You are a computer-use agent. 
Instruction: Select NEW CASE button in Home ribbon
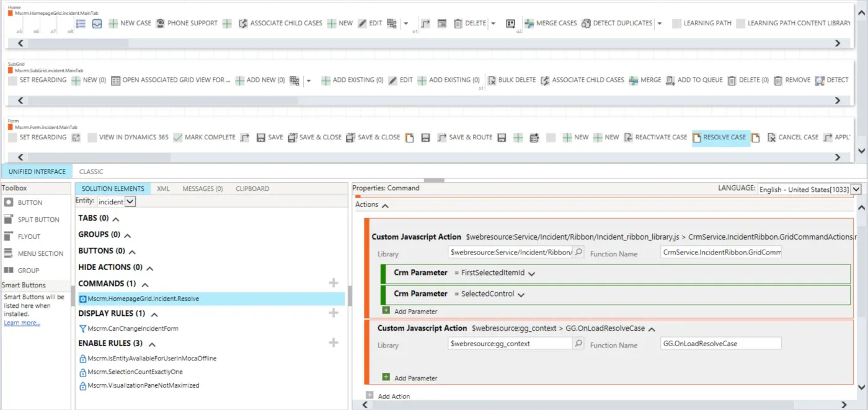130,24
